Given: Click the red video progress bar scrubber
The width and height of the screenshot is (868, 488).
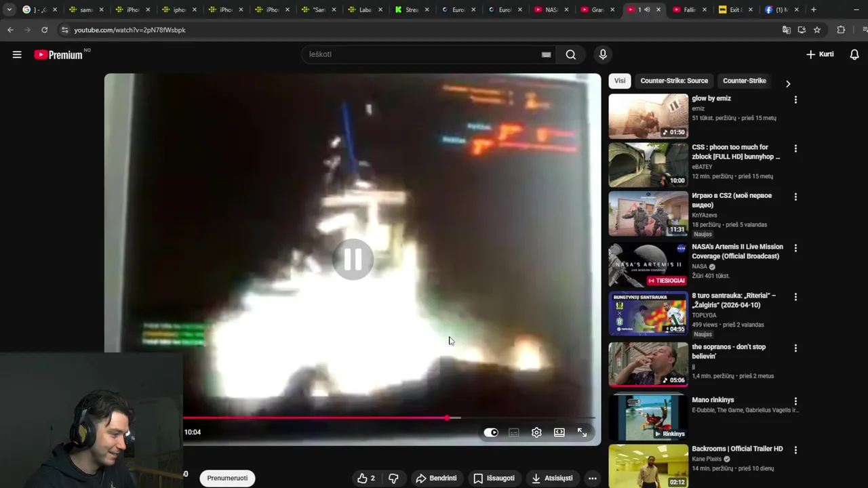Looking at the screenshot, I should point(447,418).
